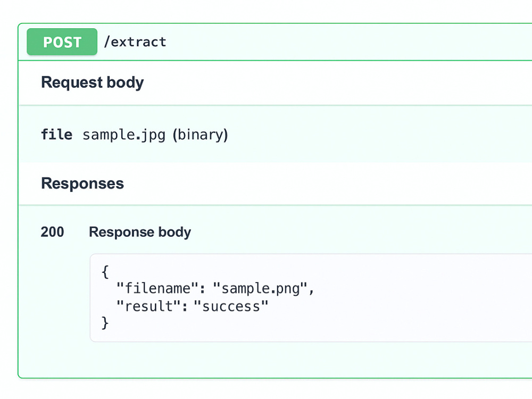Image resolution: width=532 pixels, height=399 pixels.
Task: Click empty area below response code block
Action: pos(275,360)
